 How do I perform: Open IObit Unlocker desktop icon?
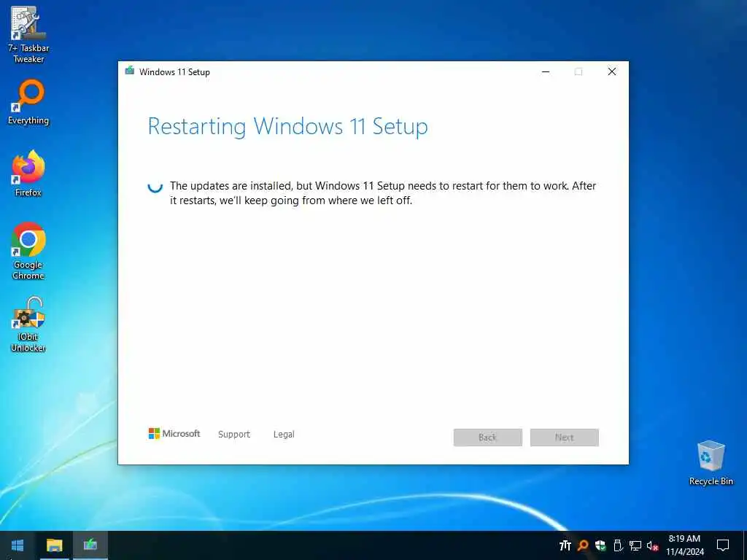tap(28, 324)
